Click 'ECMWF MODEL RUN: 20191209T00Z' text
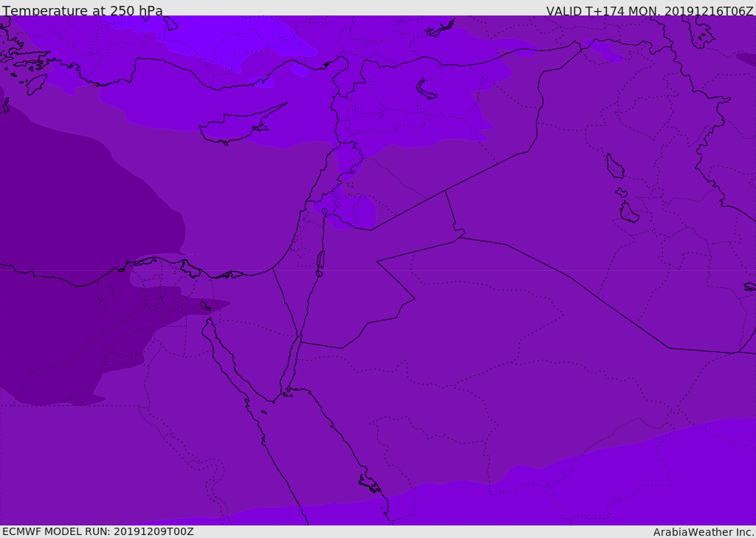This screenshot has height=538, width=756. [98, 531]
